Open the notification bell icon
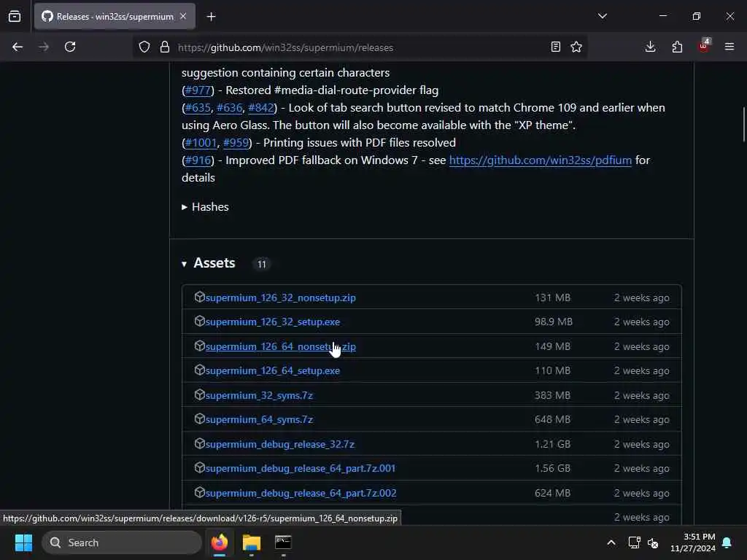 click(727, 542)
